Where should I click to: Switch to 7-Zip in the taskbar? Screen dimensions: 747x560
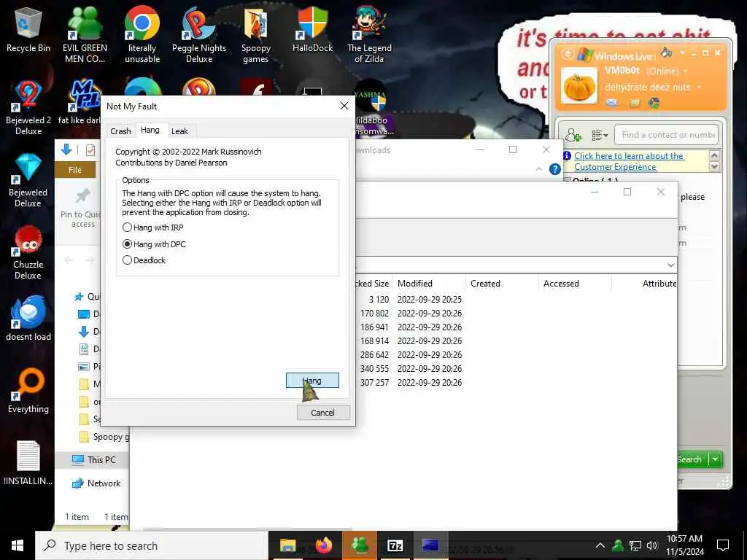pyautogui.click(x=395, y=545)
